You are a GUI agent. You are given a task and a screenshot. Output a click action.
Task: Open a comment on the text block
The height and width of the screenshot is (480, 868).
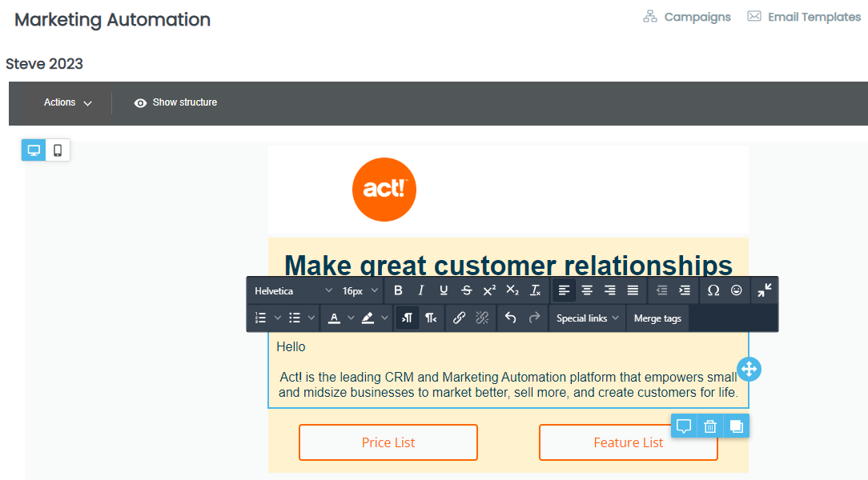684,426
